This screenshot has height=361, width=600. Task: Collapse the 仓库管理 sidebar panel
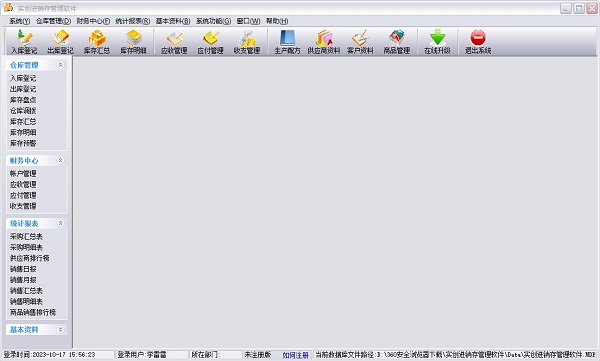point(60,65)
